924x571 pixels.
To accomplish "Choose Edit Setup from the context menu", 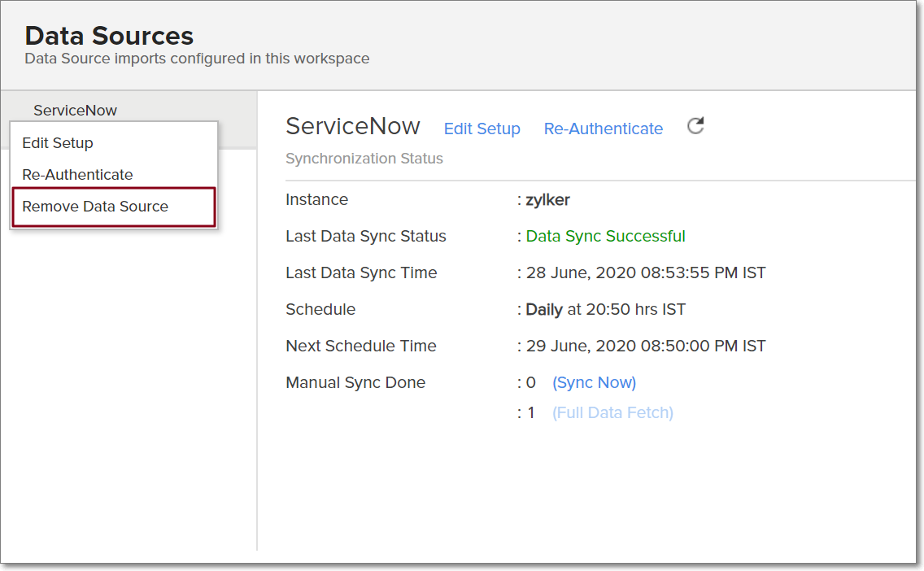I will tap(58, 143).
